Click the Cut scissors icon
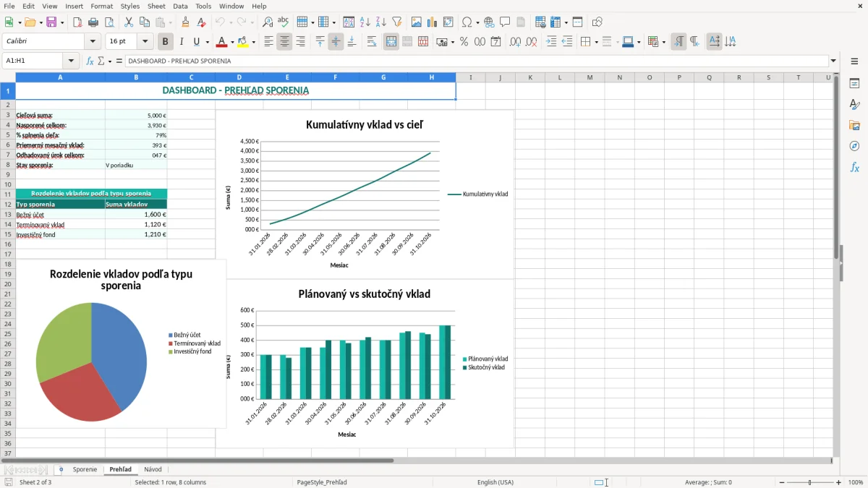Image resolution: width=868 pixels, height=488 pixels. pyautogui.click(x=129, y=22)
